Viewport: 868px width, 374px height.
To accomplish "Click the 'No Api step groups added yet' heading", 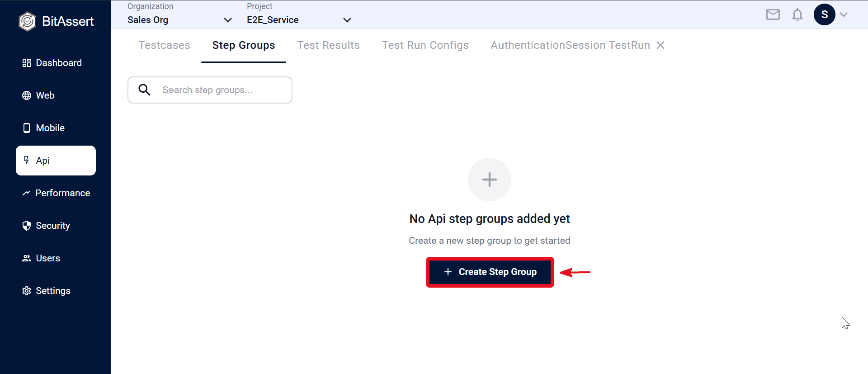I will tap(490, 219).
